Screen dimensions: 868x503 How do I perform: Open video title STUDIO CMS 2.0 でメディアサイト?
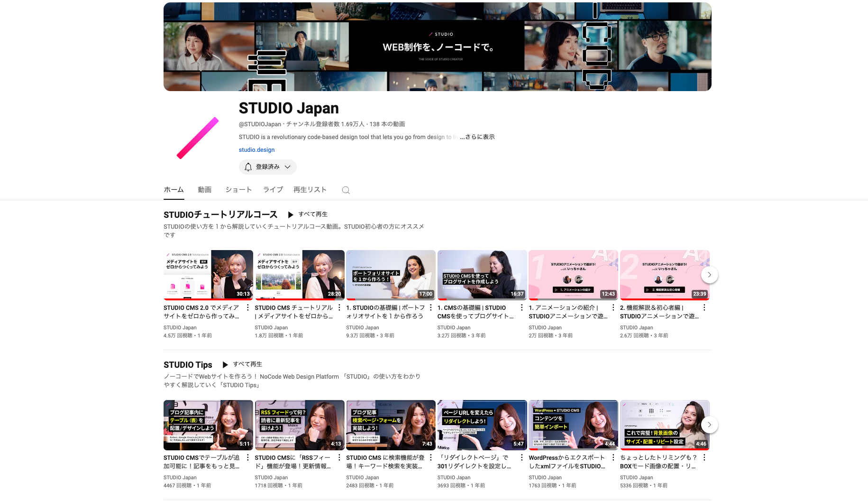(x=201, y=312)
